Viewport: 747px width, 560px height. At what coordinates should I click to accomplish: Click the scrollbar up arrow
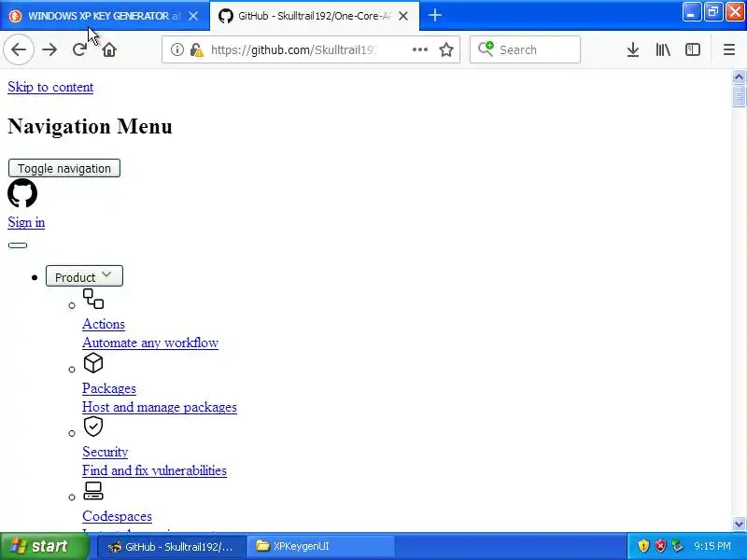pos(739,77)
